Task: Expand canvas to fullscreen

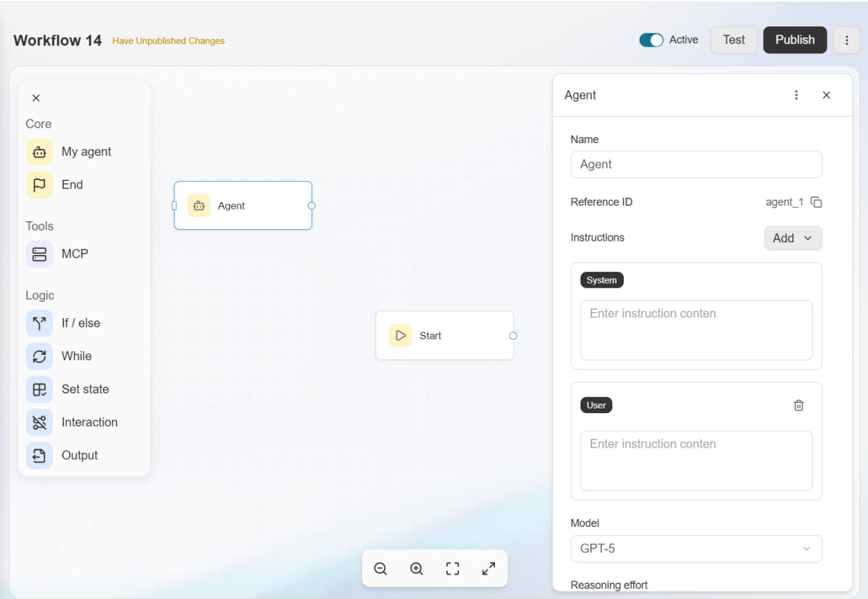Action: [488, 568]
